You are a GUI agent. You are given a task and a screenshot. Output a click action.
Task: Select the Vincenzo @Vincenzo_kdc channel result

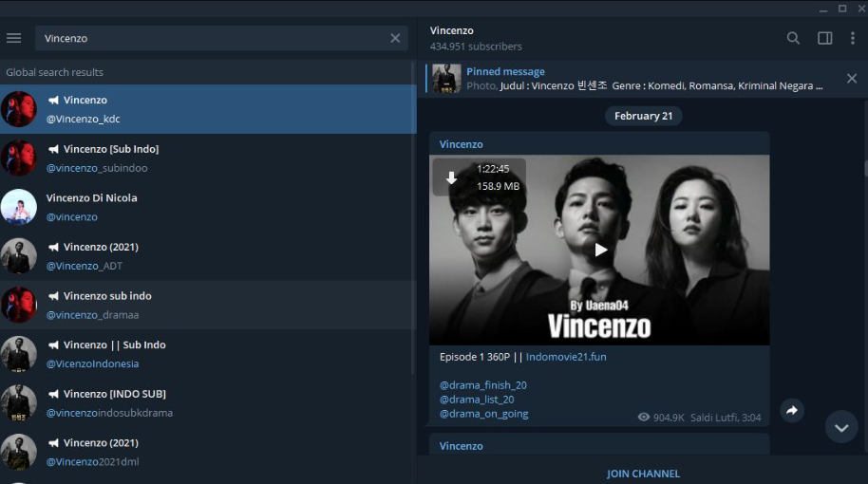(208, 109)
